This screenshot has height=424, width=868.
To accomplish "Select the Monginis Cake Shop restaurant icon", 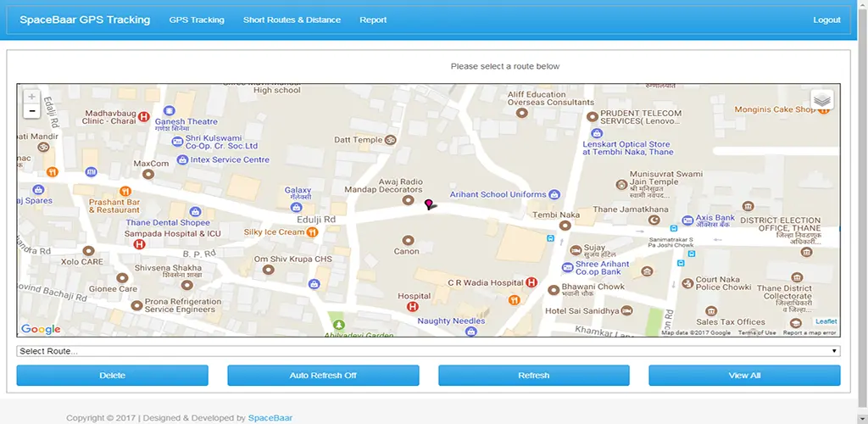I will tap(823, 109).
